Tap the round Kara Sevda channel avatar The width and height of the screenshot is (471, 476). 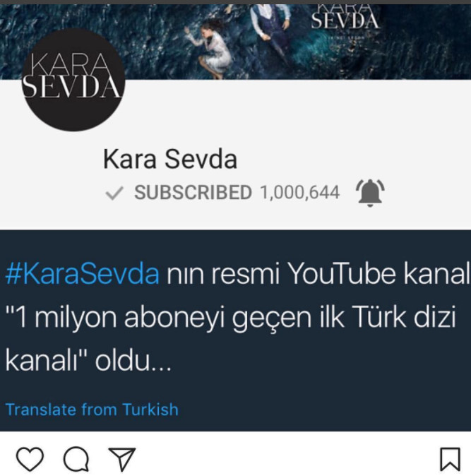pyautogui.click(x=73, y=80)
